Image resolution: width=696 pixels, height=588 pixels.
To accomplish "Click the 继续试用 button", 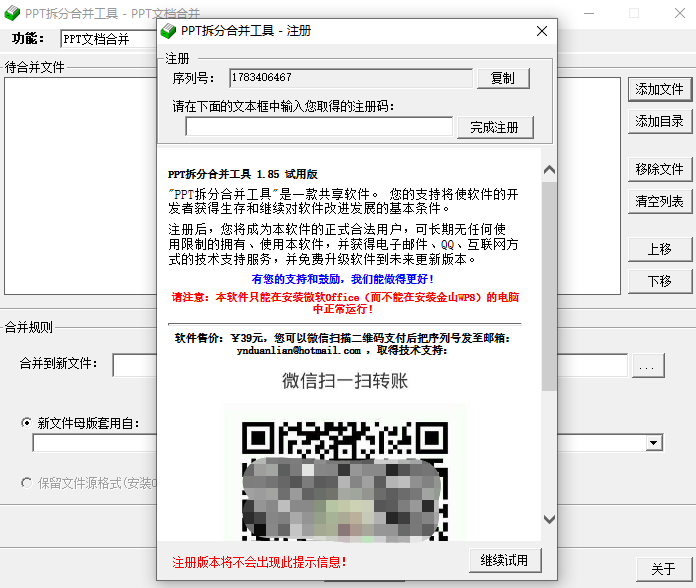I will 505,560.
